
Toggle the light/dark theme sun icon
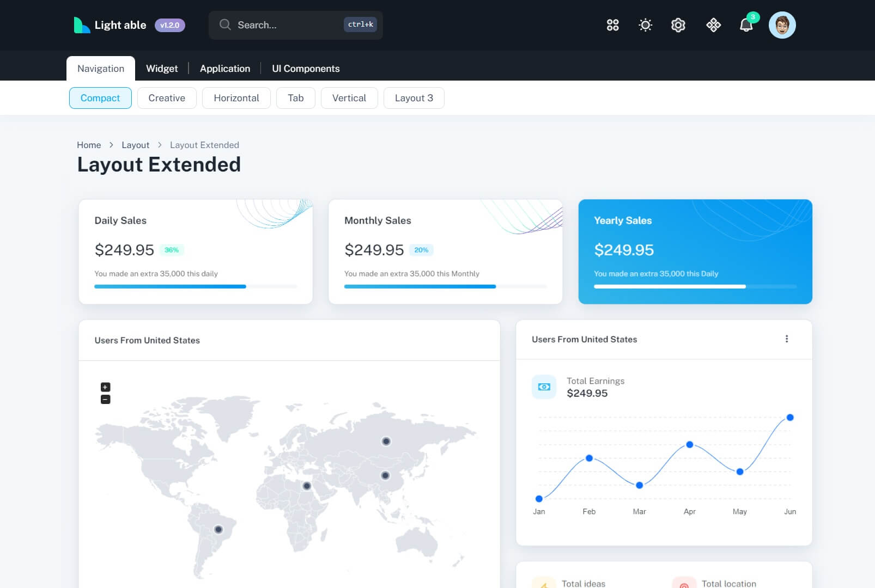pos(645,25)
